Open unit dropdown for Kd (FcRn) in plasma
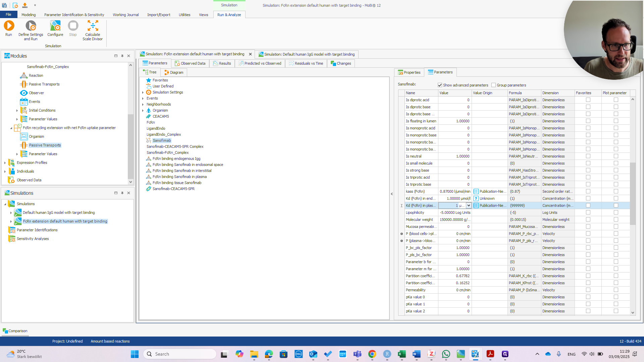Image resolution: width=644 pixels, height=362 pixels. [469, 205]
